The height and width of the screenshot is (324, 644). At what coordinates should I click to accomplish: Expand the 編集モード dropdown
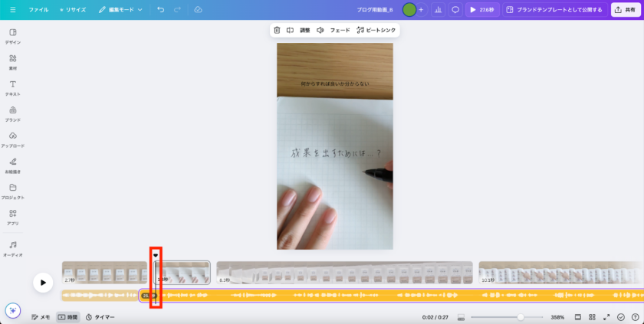pos(120,9)
